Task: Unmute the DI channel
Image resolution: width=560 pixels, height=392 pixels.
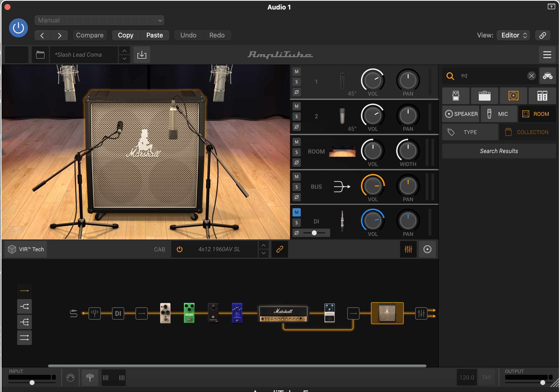Action: (x=296, y=212)
